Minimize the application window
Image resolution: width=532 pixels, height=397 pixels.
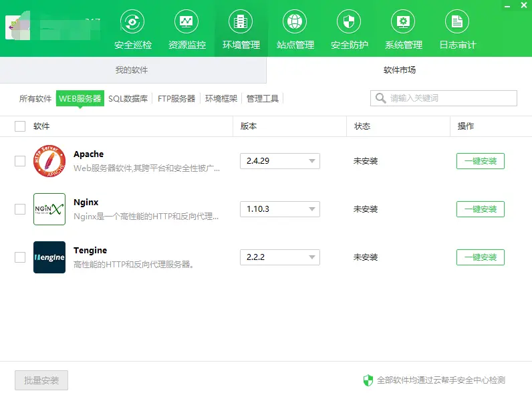click(x=507, y=7)
